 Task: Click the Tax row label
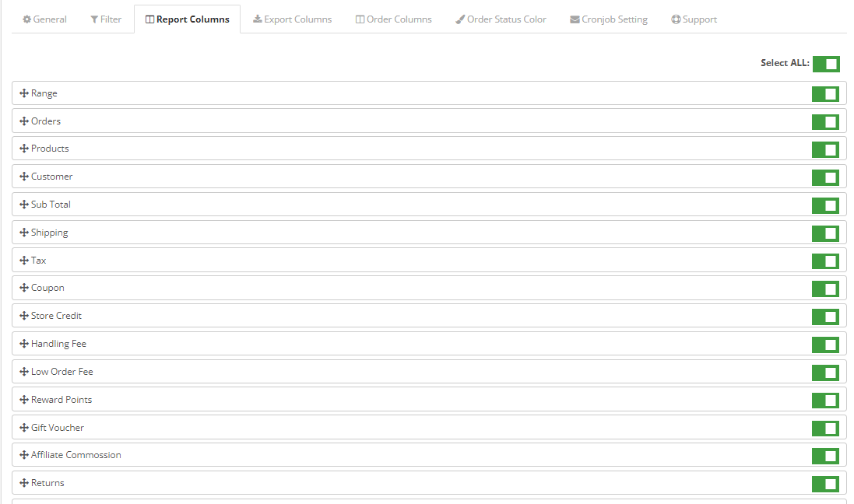point(39,260)
